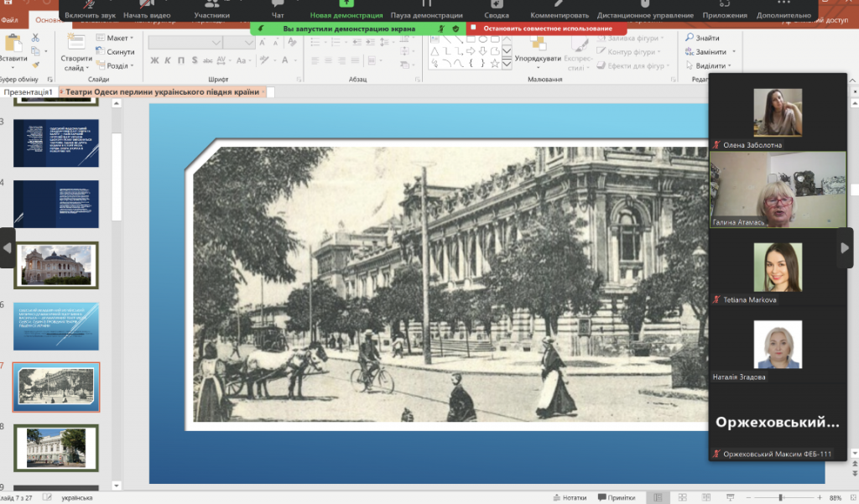Open Дистанционное управление remote control
The width and height of the screenshot is (859, 504).
tap(645, 10)
